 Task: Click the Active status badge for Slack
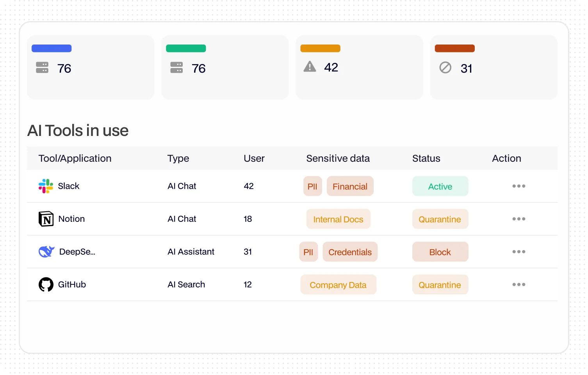440,186
